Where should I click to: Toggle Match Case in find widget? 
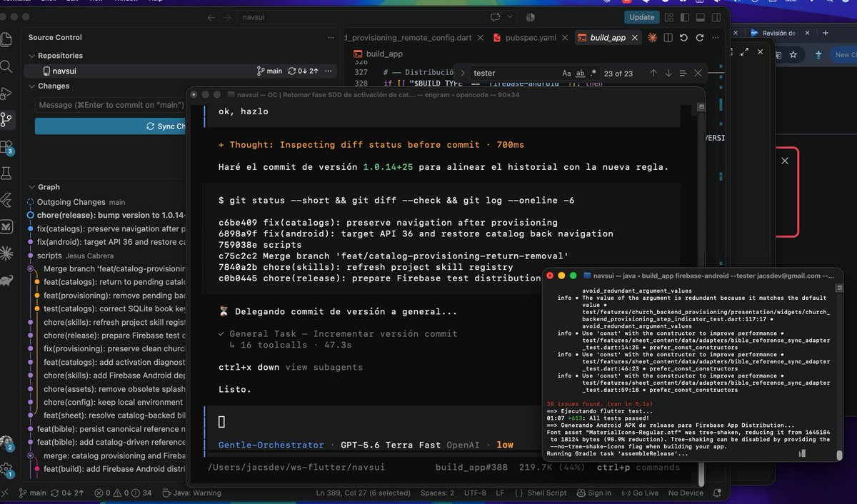[x=566, y=73]
